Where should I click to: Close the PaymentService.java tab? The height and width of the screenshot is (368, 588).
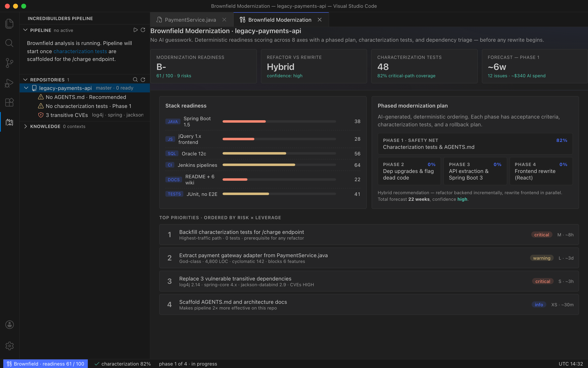224,20
